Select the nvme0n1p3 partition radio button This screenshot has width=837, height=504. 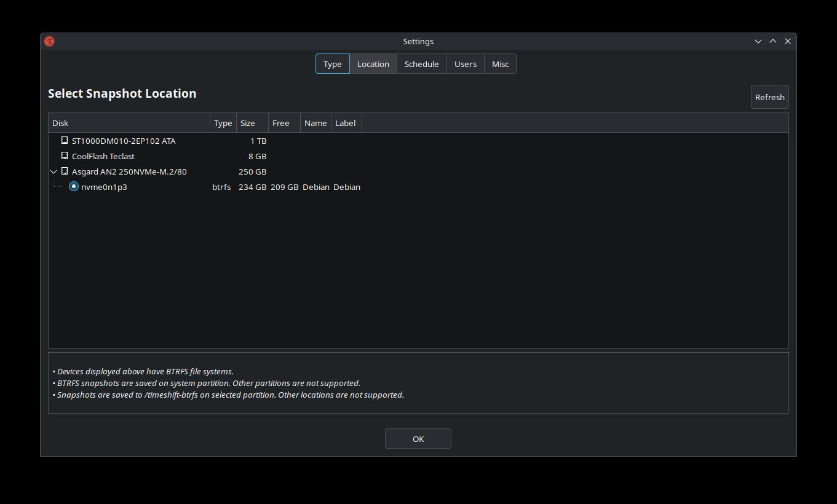[x=74, y=186]
